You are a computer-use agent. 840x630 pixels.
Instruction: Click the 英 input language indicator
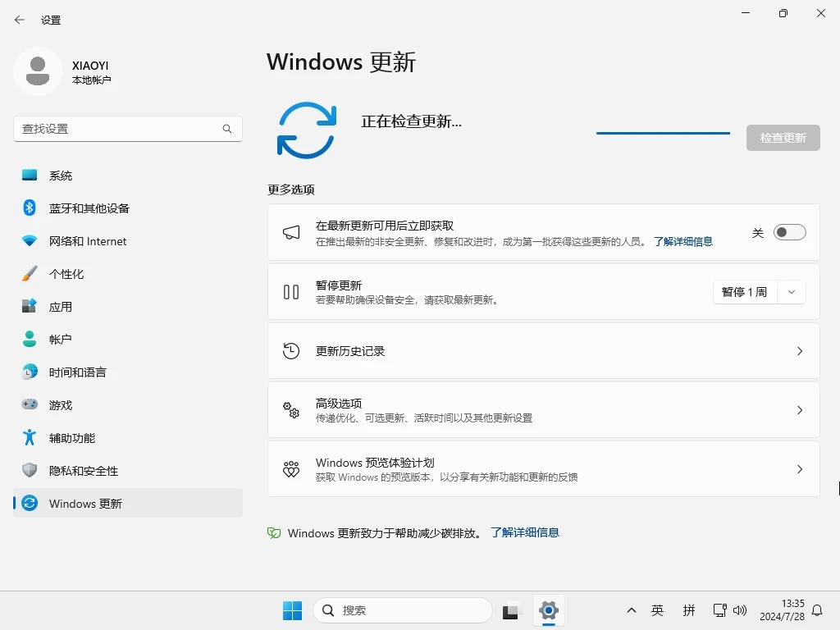(x=657, y=610)
